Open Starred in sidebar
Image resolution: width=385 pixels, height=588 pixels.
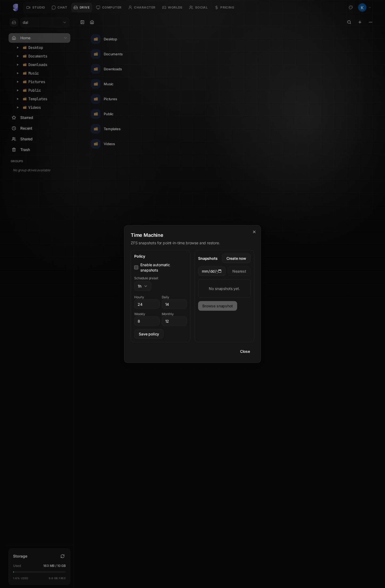(x=39, y=118)
